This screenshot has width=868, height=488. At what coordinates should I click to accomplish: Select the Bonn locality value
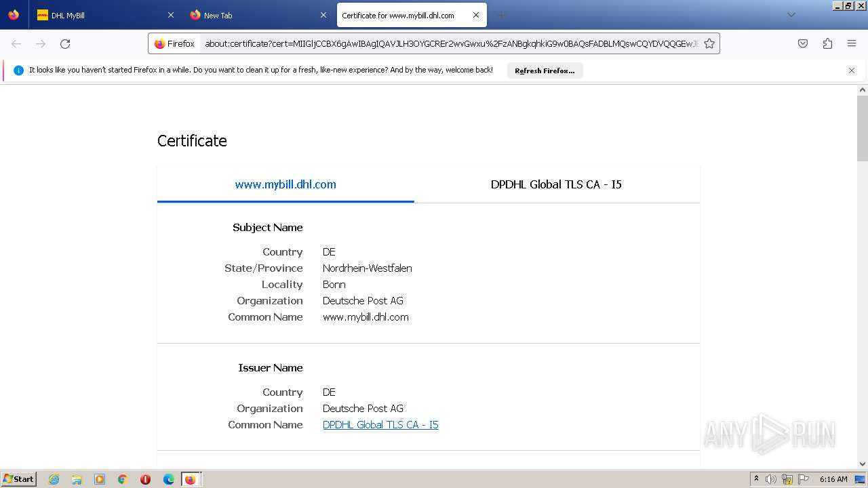(x=334, y=285)
